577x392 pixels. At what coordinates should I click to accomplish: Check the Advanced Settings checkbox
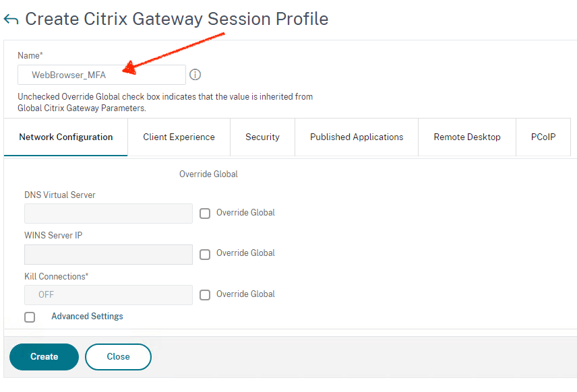(30, 317)
